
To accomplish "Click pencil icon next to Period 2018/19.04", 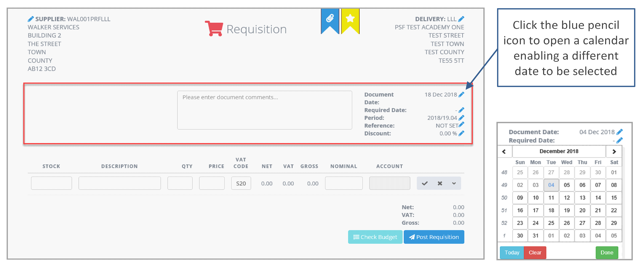I will [461, 118].
